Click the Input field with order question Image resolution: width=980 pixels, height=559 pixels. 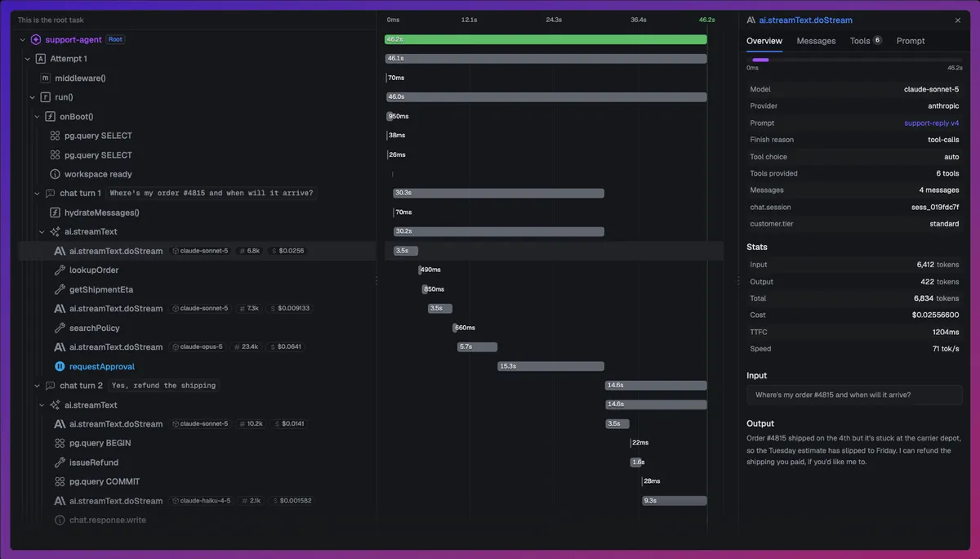coord(854,395)
